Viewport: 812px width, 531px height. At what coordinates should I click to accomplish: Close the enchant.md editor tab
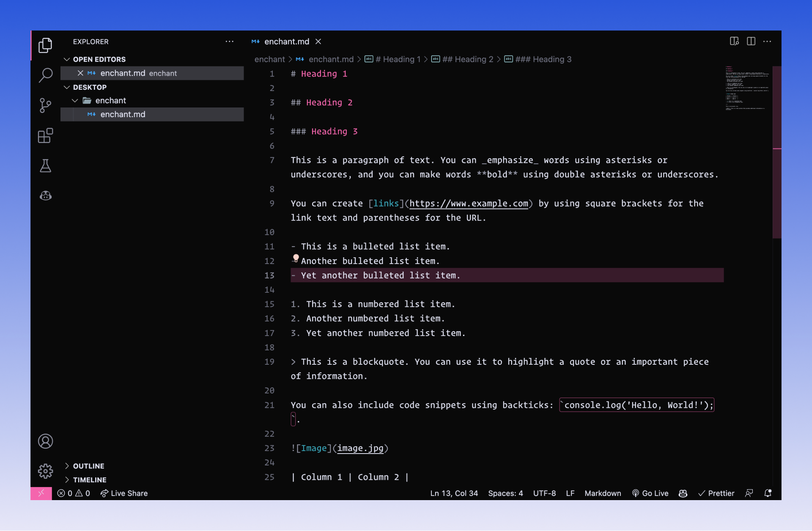click(x=318, y=41)
